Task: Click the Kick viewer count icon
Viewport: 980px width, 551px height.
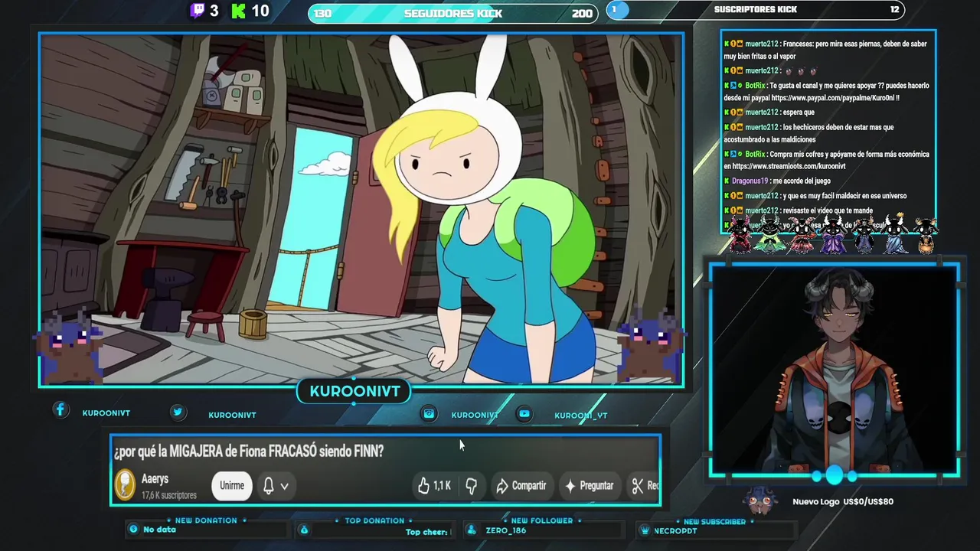Action: (x=238, y=11)
